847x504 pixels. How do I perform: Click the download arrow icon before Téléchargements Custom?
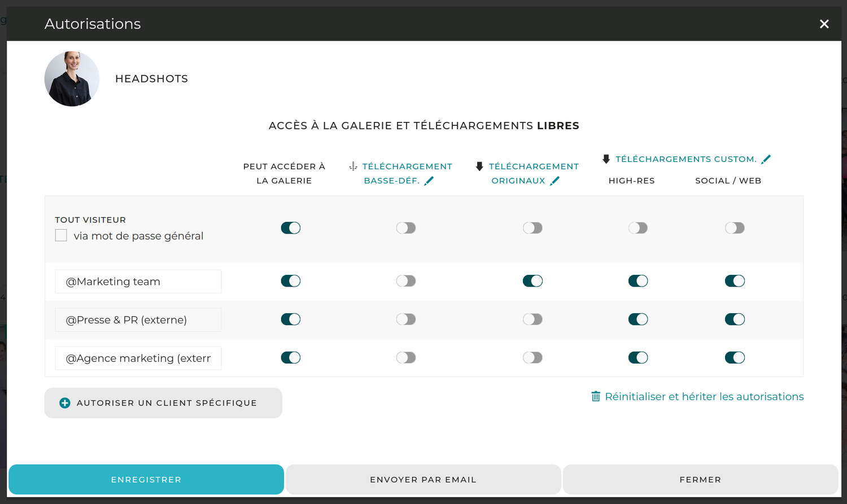click(x=606, y=159)
